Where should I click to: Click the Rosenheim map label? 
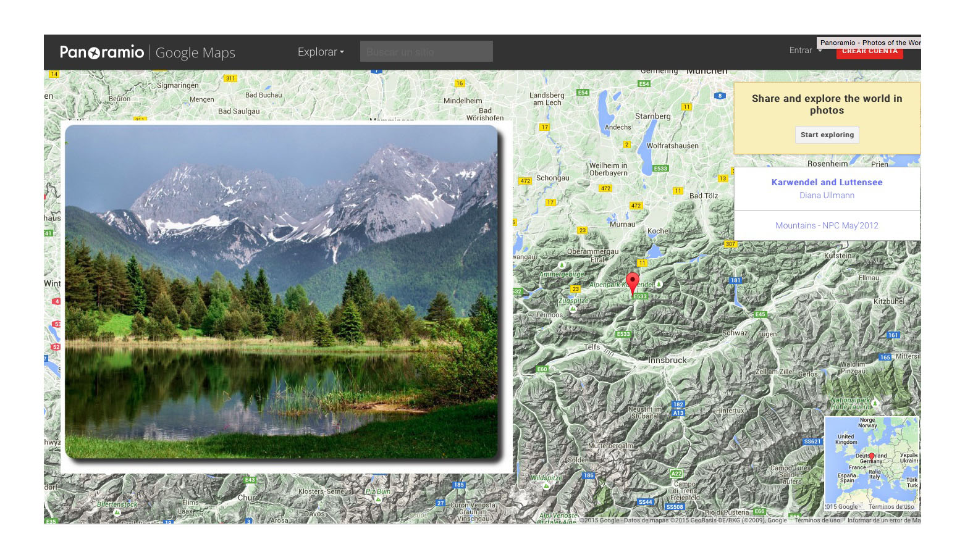[827, 164]
